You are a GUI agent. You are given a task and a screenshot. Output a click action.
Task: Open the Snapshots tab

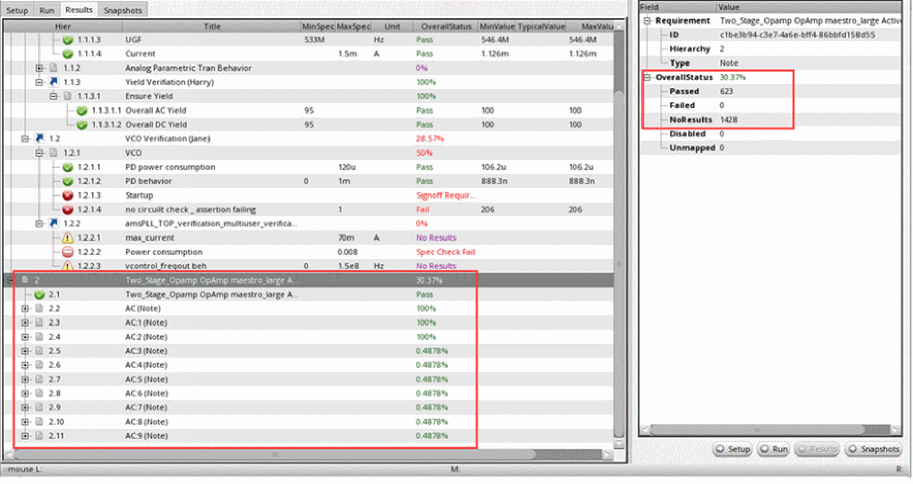click(122, 9)
